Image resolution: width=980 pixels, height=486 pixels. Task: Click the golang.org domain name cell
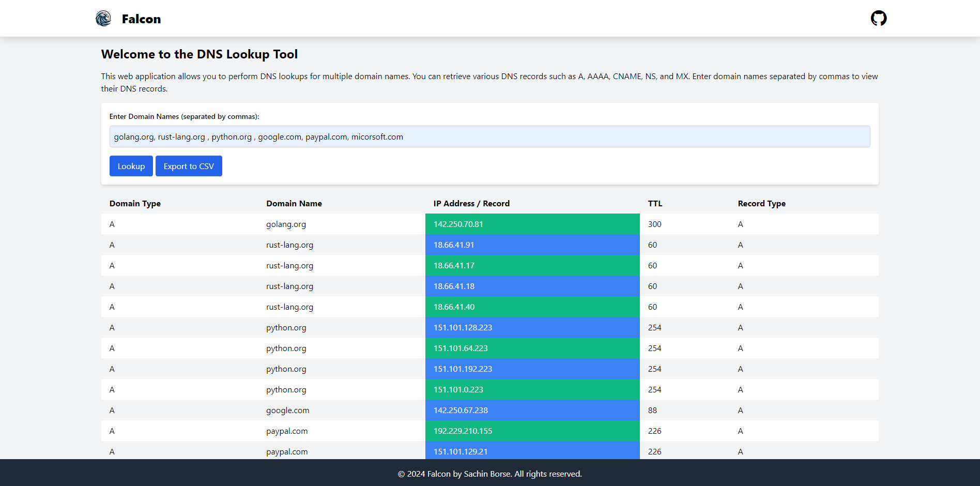pyautogui.click(x=286, y=224)
